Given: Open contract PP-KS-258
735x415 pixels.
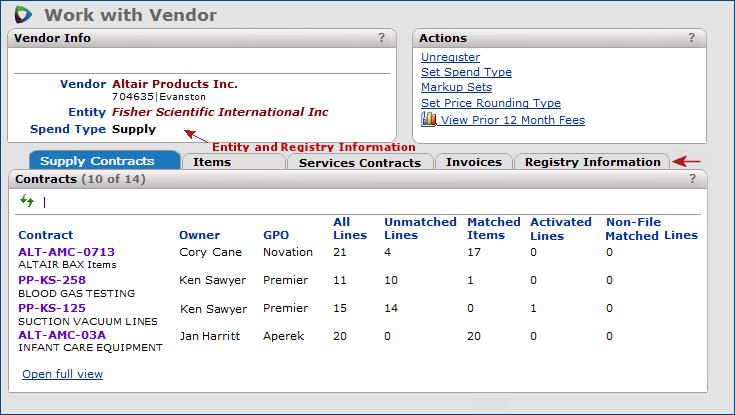Looking at the screenshot, I should tap(52, 281).
